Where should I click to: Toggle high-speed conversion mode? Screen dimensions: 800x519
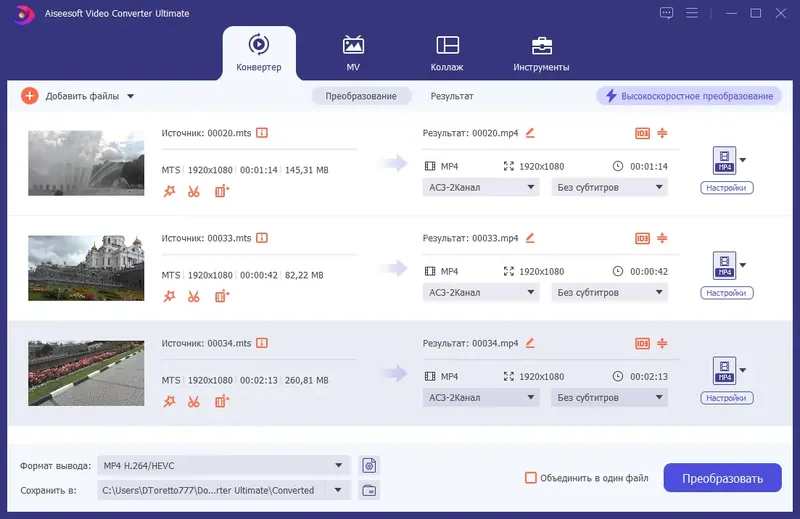click(689, 96)
